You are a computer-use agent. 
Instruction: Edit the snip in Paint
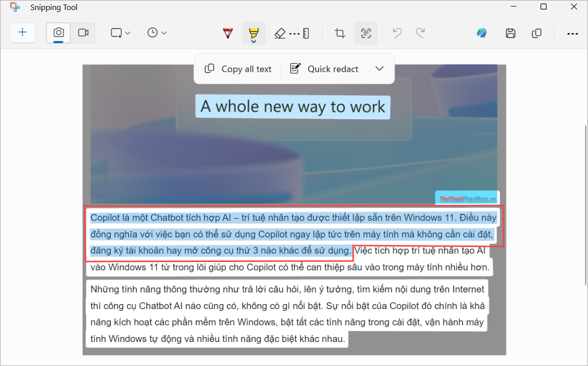pos(481,33)
